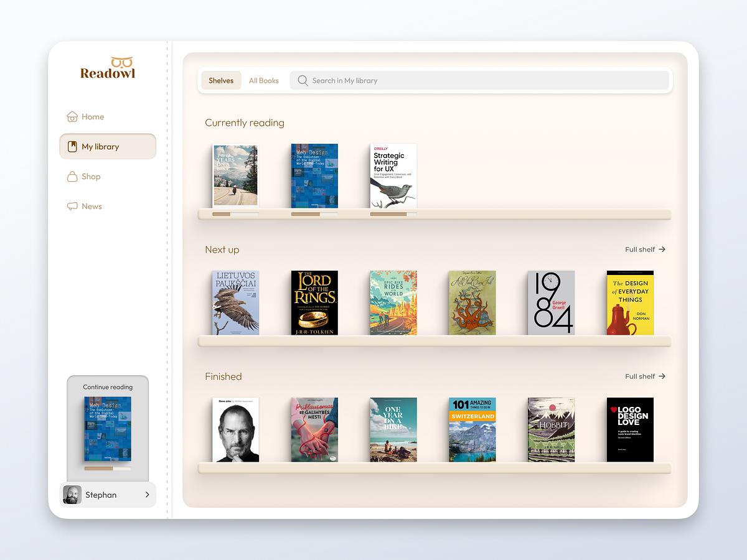Viewport: 747px width, 560px height.
Task: Select Home in the sidebar
Action: (93, 116)
